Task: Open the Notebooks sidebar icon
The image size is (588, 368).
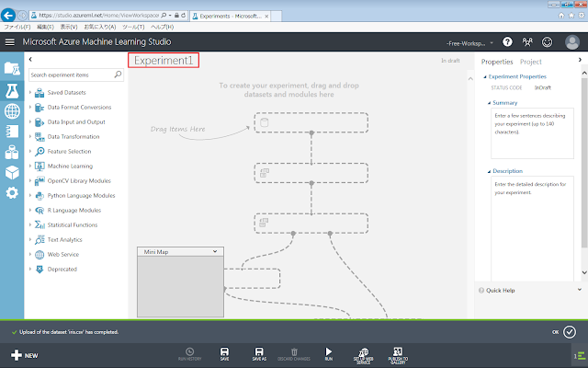Action: (x=12, y=132)
